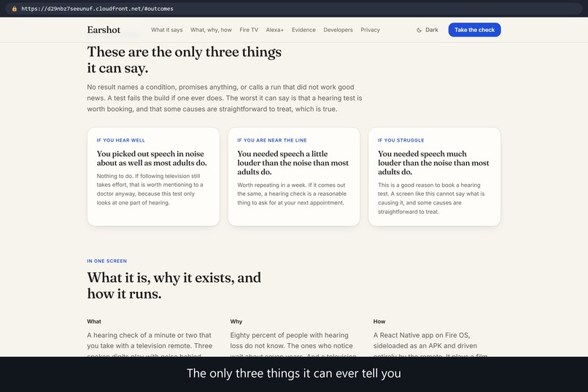Open the Privacy nav link
The width and height of the screenshot is (588, 392).
[370, 30]
